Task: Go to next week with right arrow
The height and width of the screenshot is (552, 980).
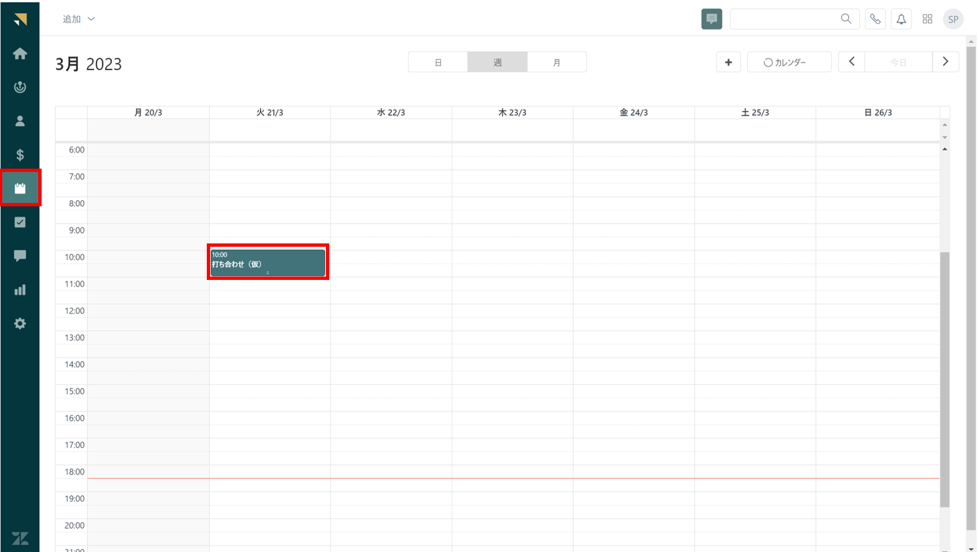Action: pos(946,62)
